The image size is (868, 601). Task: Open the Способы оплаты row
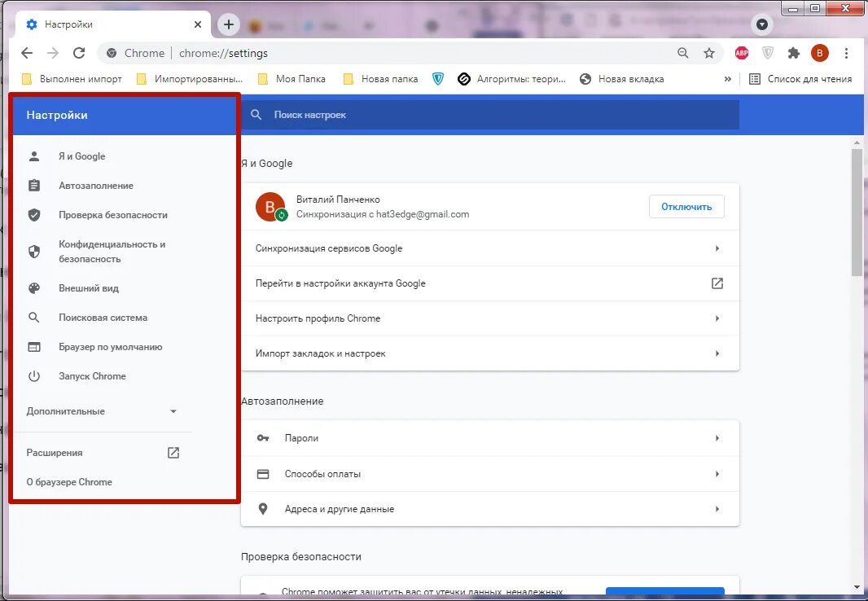[490, 474]
